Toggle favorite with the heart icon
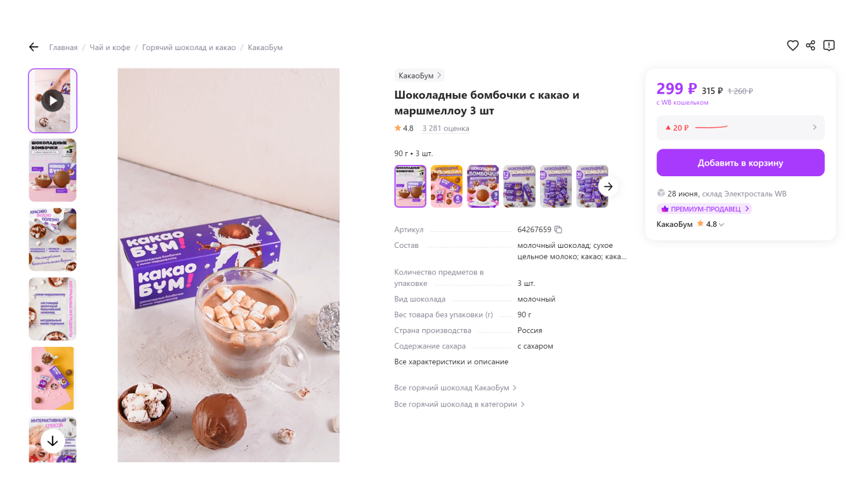This screenshot has width=863, height=504. (x=793, y=45)
